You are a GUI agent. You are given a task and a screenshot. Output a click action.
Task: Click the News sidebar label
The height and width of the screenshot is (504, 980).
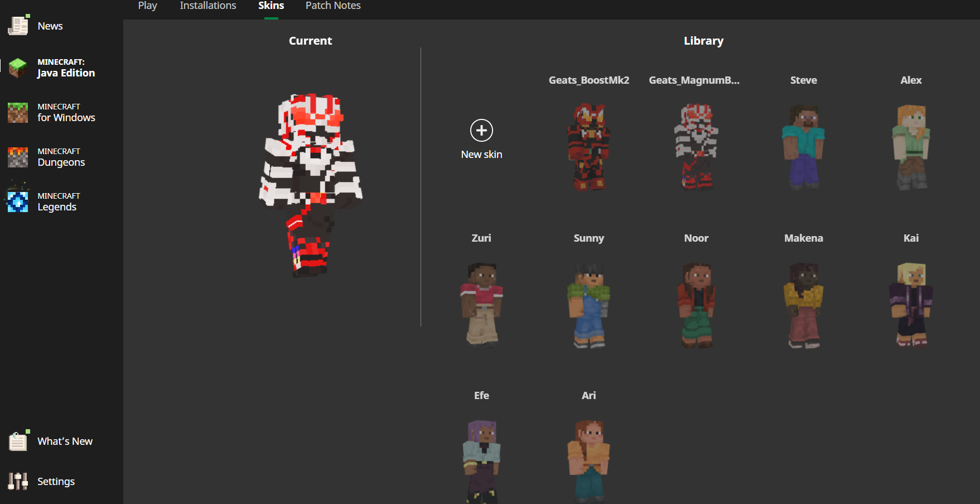[50, 26]
